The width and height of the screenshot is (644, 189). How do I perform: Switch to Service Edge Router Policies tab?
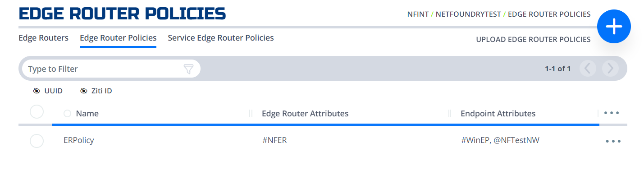point(221,37)
